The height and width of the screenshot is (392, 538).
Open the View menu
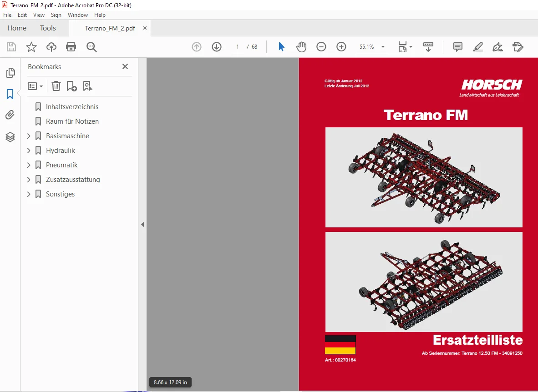click(39, 15)
